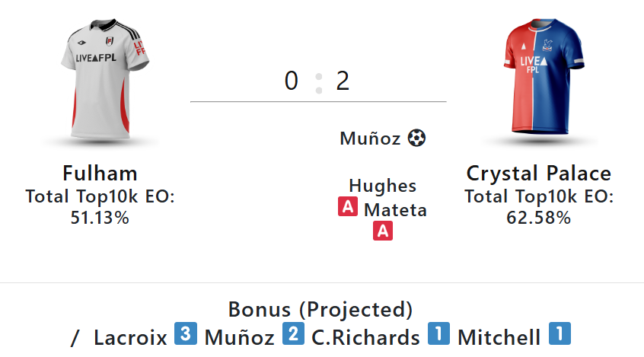Image resolution: width=644 pixels, height=357 pixels.
Task: Click Mitchell's blue 1 bonus badge
Action: coord(560,334)
